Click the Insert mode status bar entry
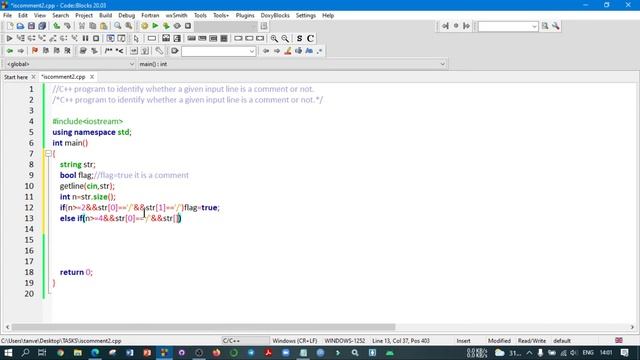The width and height of the screenshot is (640, 360). (x=463, y=340)
